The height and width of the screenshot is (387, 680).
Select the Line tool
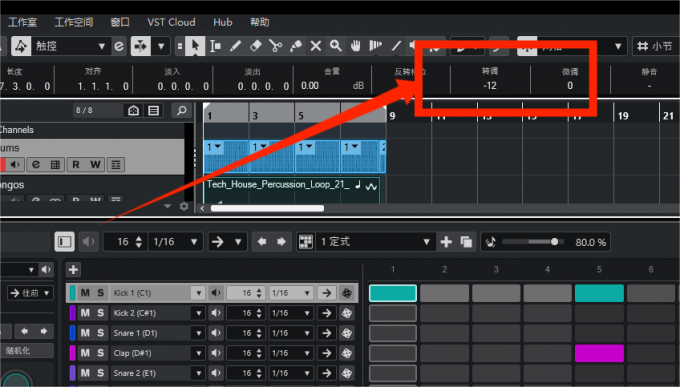[396, 46]
